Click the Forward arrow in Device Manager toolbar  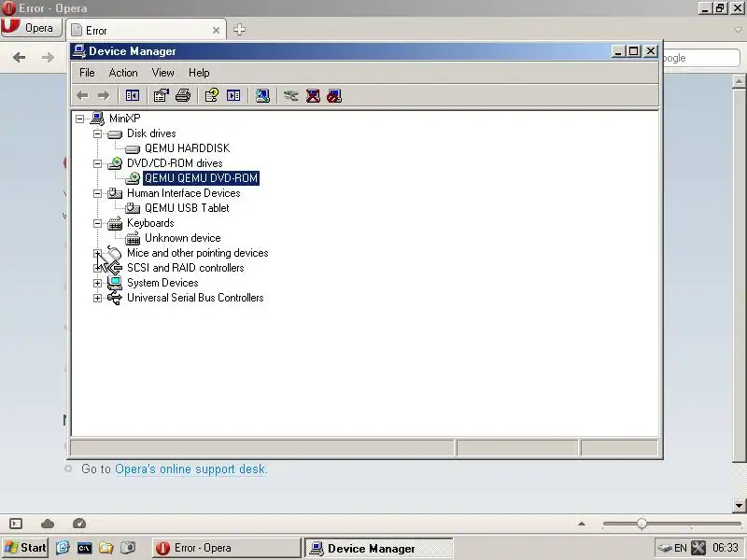(x=104, y=96)
